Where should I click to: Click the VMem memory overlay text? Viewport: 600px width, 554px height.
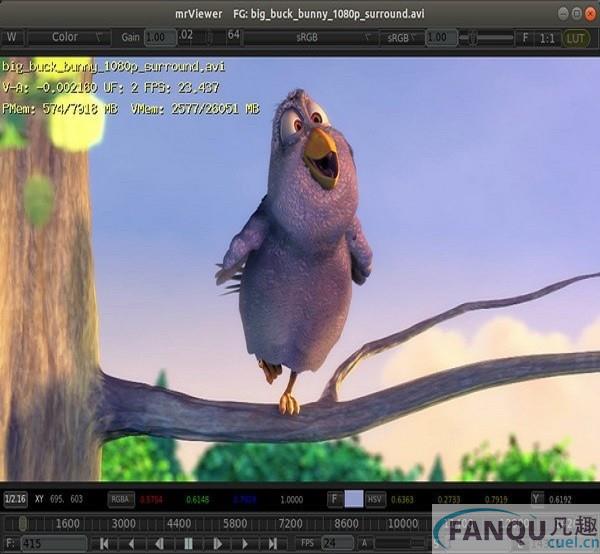click(x=196, y=109)
